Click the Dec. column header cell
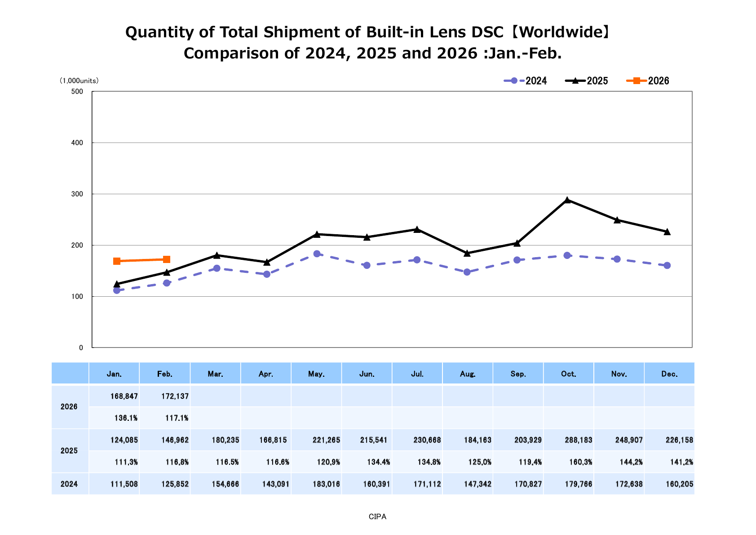756x535 pixels. (669, 374)
